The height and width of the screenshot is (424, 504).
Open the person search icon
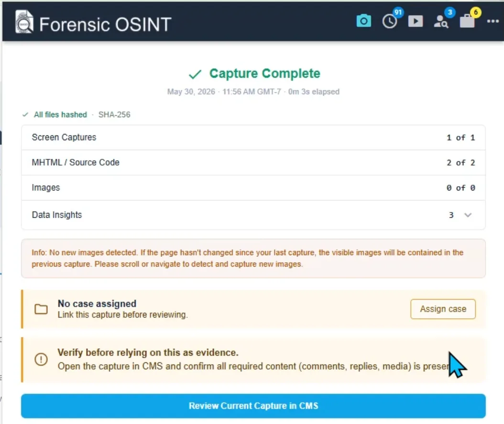coord(441,22)
